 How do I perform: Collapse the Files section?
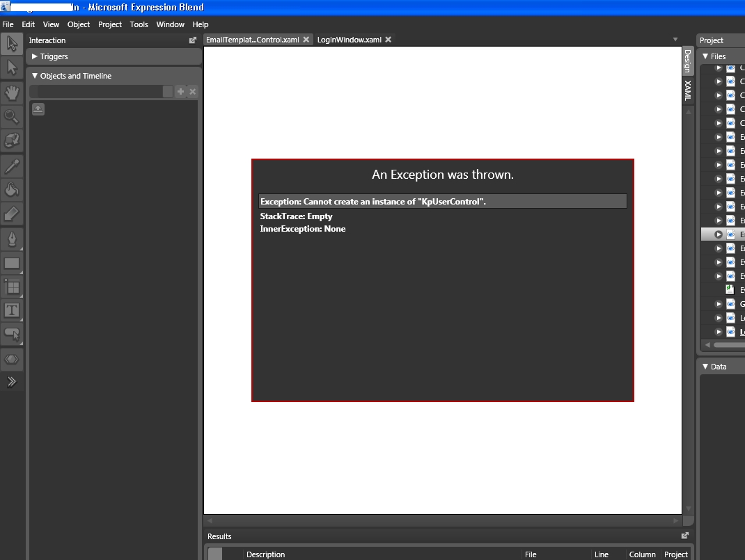(705, 56)
